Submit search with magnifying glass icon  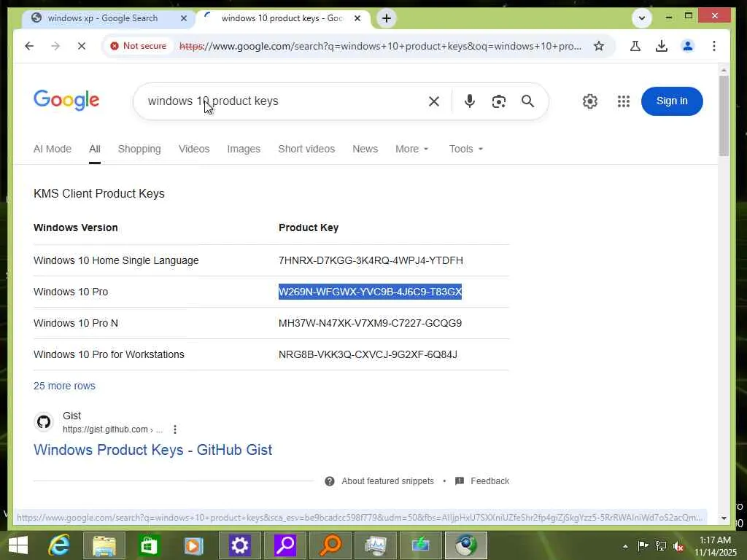[527, 101]
